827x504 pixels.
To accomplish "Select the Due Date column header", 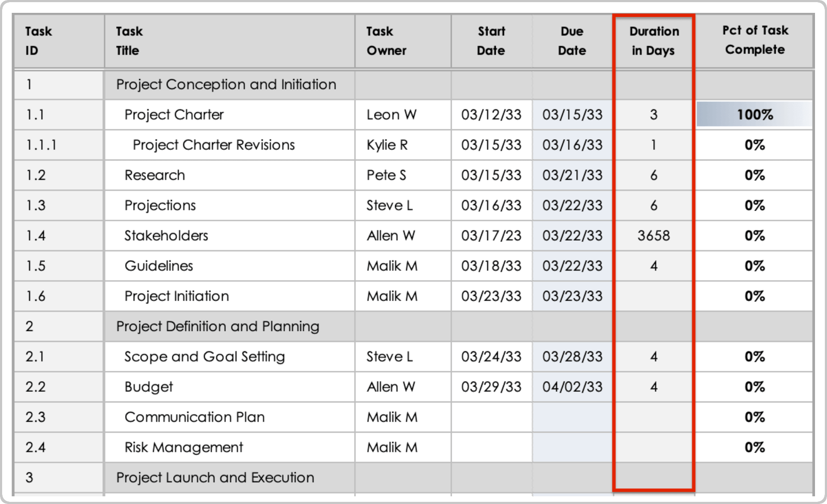I will [572, 41].
